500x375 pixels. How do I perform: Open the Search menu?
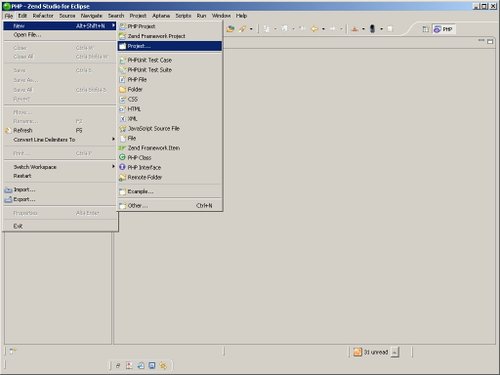click(x=116, y=16)
